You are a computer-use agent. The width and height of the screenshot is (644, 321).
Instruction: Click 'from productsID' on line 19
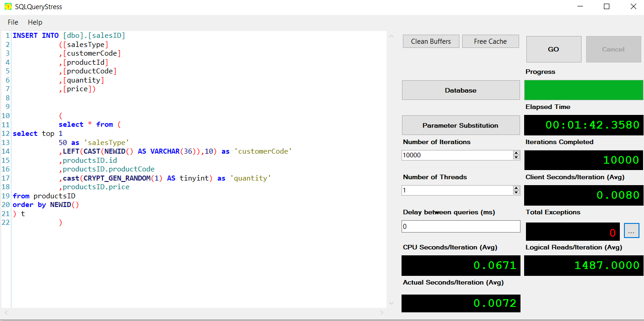click(44, 196)
